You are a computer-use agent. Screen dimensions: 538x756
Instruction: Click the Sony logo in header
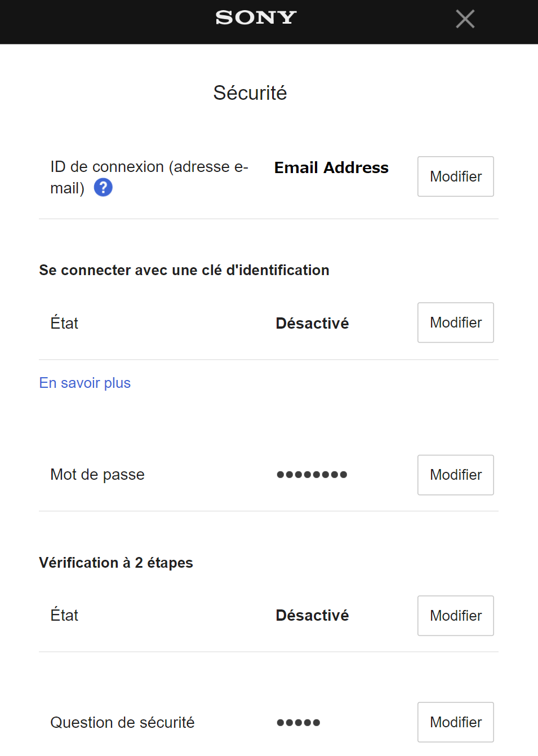click(256, 18)
